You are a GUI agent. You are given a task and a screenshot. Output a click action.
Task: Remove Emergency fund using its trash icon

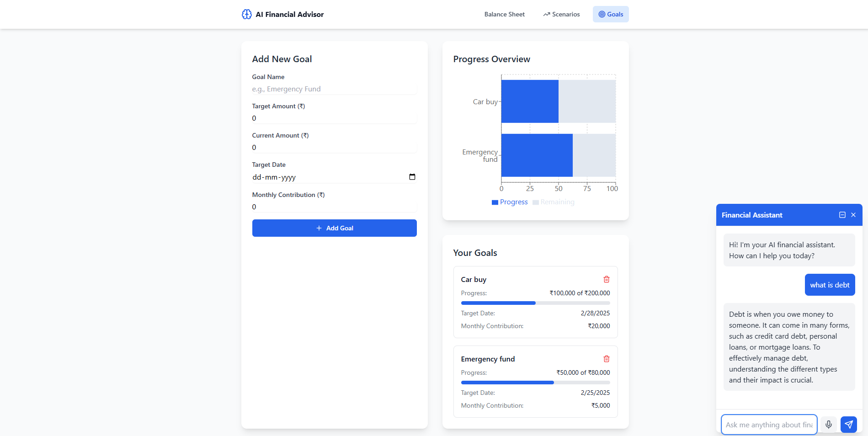(607, 359)
